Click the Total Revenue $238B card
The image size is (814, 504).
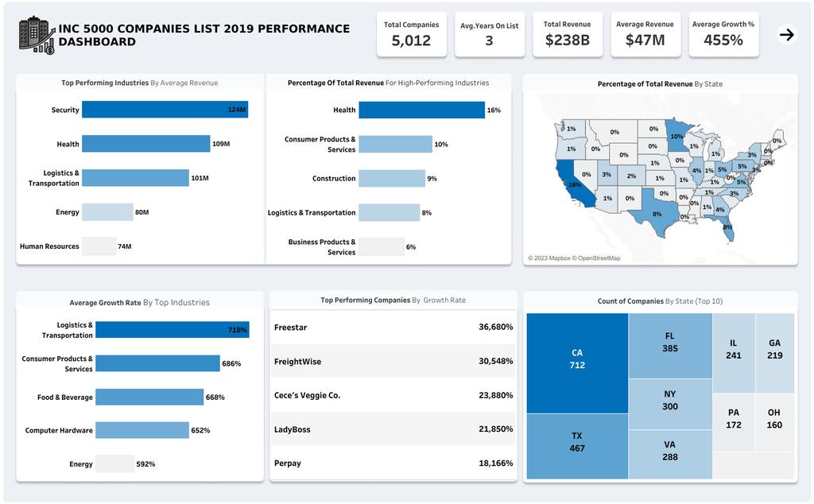(568, 34)
